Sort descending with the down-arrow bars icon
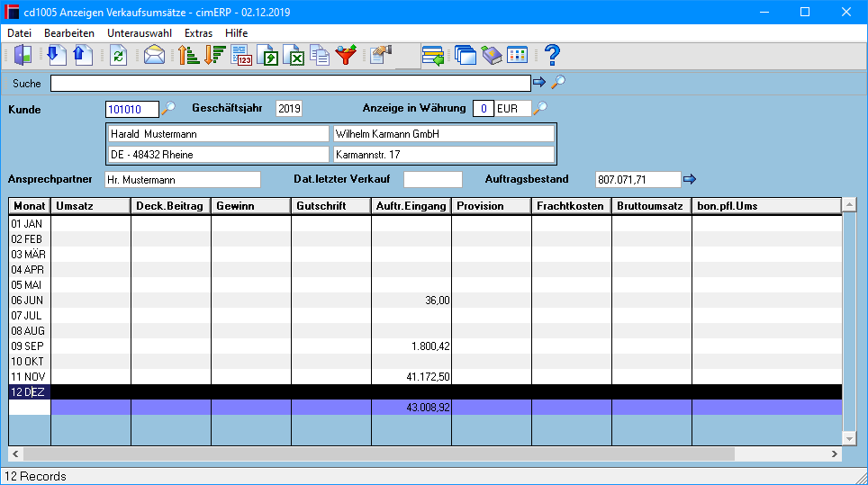The image size is (868, 485). coord(215,55)
